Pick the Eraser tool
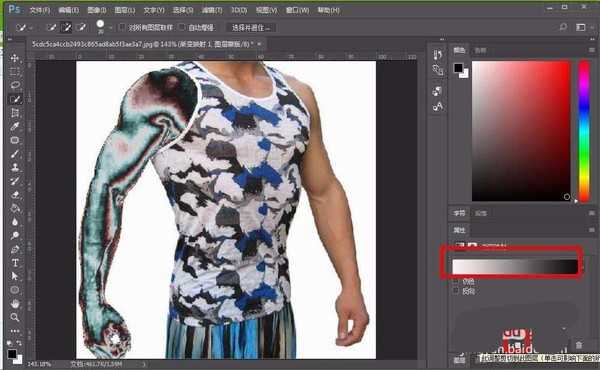The height and width of the screenshot is (370, 600). 15,195
